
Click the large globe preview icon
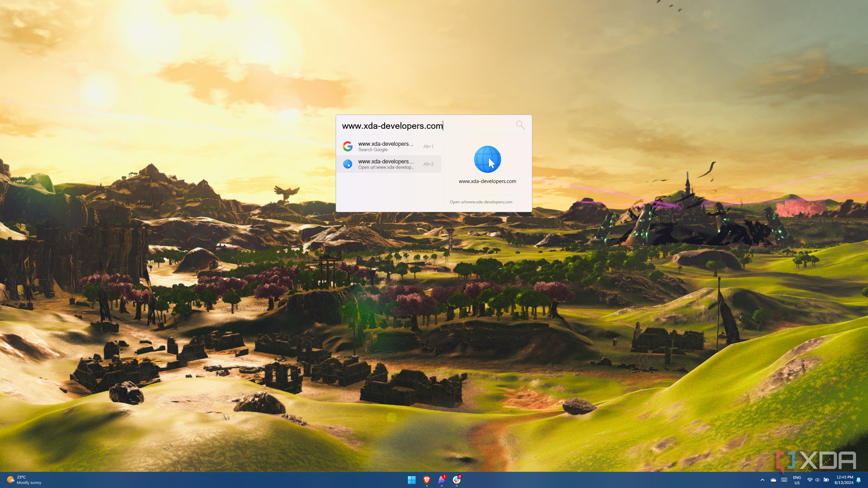[x=487, y=159]
